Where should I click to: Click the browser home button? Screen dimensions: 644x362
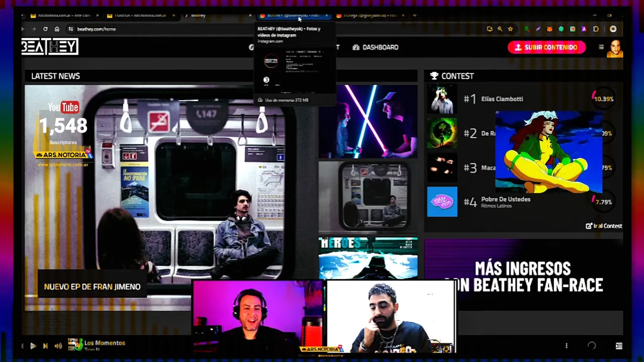click(57, 29)
